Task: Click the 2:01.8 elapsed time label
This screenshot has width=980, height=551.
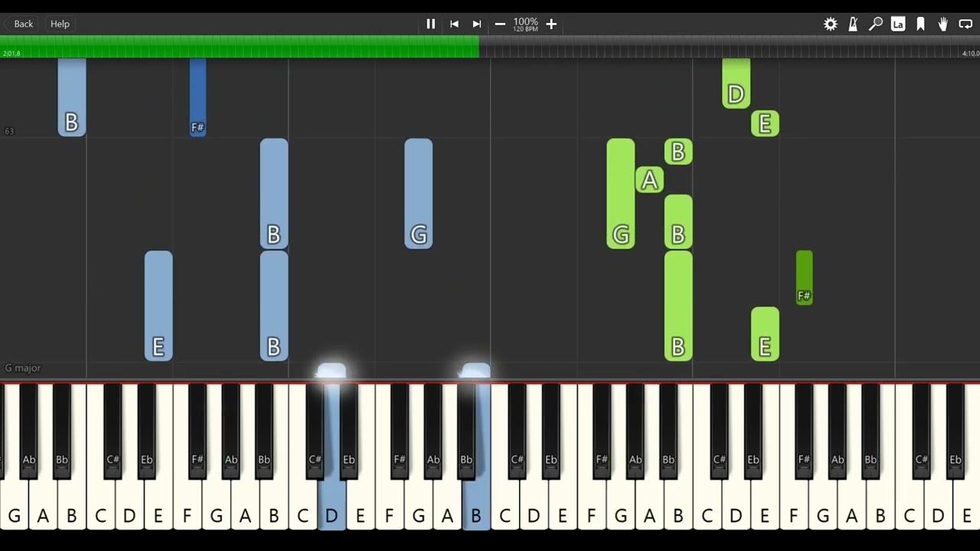Action: (11, 54)
